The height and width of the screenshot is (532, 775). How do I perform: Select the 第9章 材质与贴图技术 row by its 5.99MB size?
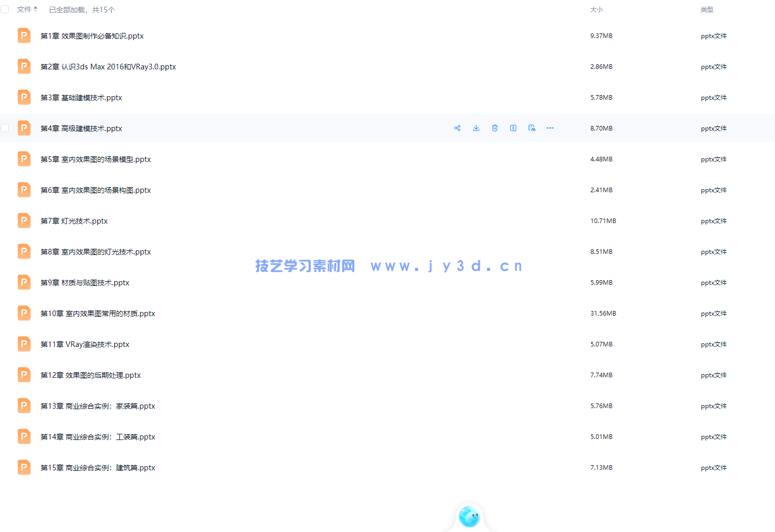601,283
